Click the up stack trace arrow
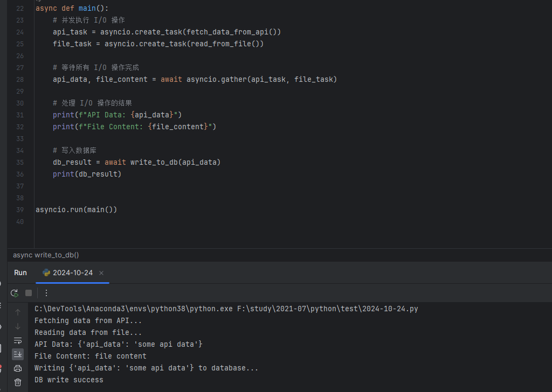This screenshot has width=552, height=392. click(x=18, y=312)
